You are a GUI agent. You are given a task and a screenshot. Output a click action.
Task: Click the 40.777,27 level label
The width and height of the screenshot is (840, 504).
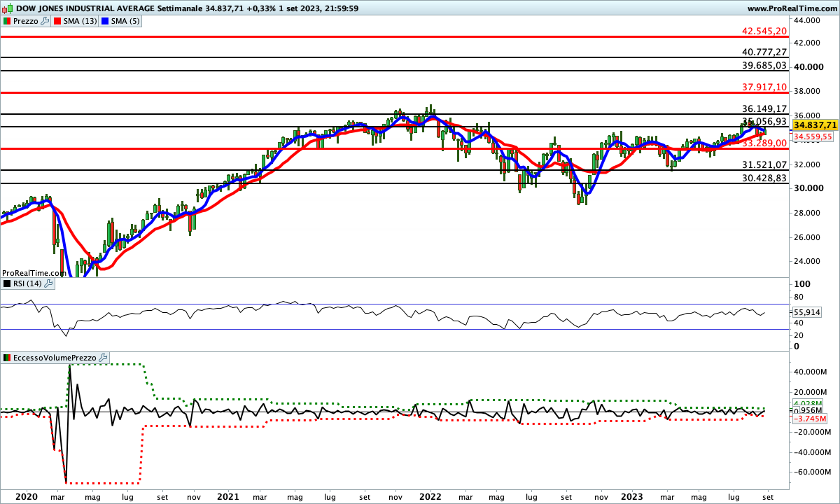tap(765, 52)
